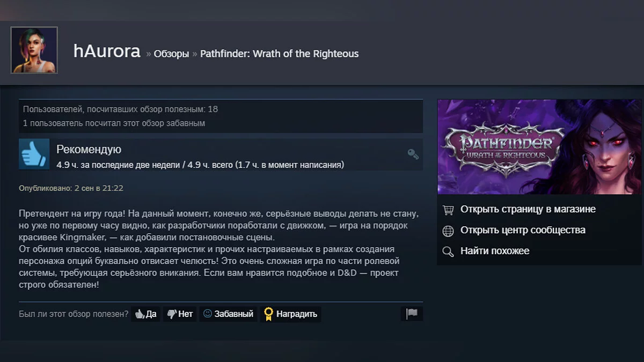
Task: Click the helpful count text with 18
Action: click(x=120, y=109)
